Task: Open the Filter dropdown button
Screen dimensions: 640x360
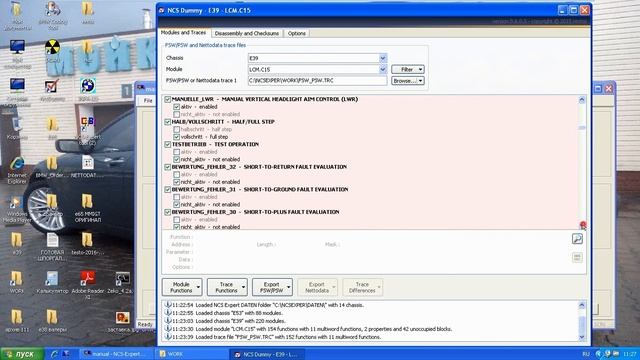Action: (408, 69)
